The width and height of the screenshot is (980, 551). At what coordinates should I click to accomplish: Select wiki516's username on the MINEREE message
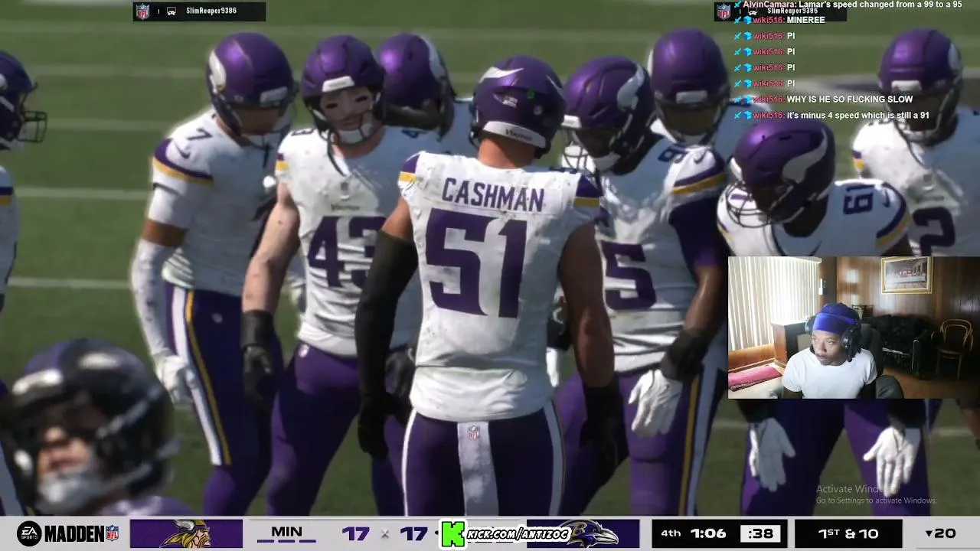pos(768,20)
